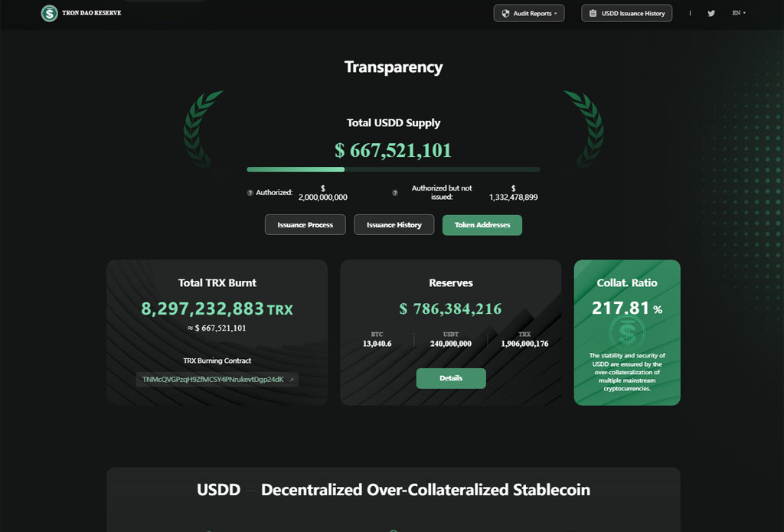This screenshot has width=784, height=532.
Task: Click the Reserves total $ 786,384,216
Action: coord(450,309)
